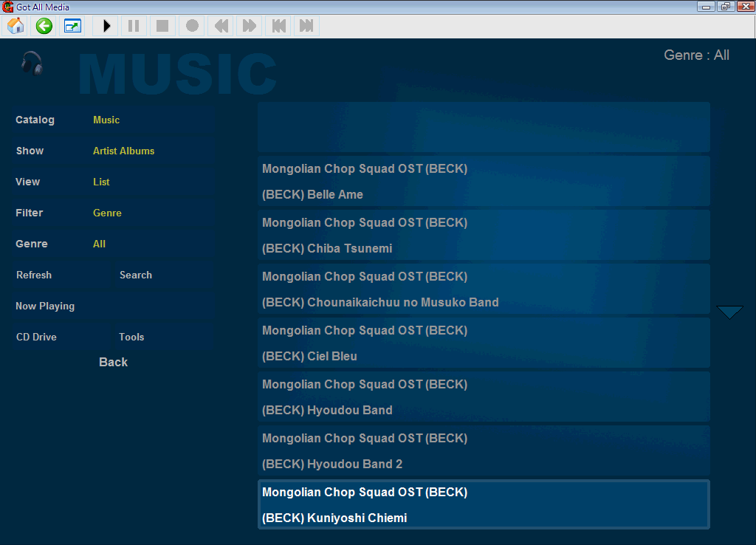Change View mode from List

pos(113,182)
